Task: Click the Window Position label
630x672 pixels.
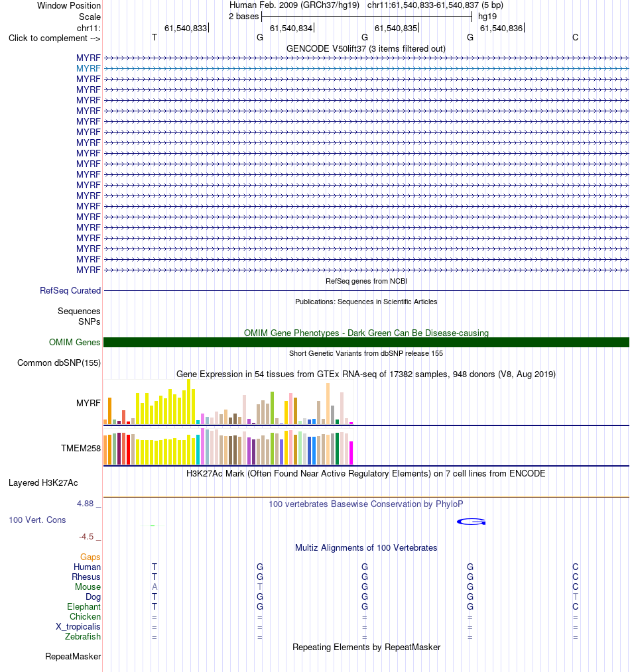Action: click(69, 5)
